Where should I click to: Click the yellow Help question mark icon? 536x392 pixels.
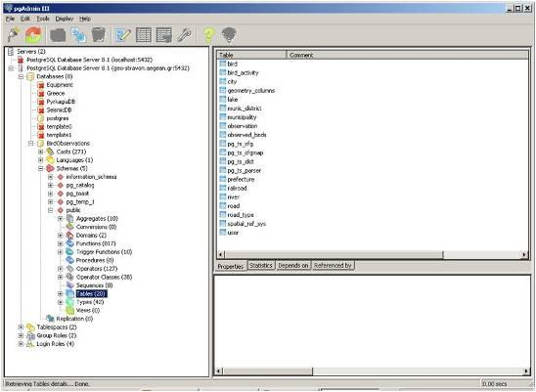pos(209,35)
